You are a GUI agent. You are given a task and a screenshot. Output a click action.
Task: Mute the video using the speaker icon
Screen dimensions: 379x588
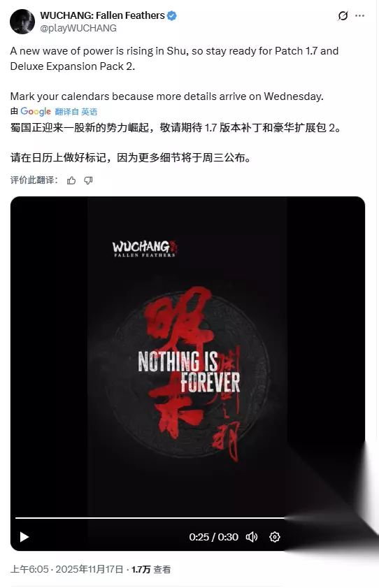coord(252,537)
